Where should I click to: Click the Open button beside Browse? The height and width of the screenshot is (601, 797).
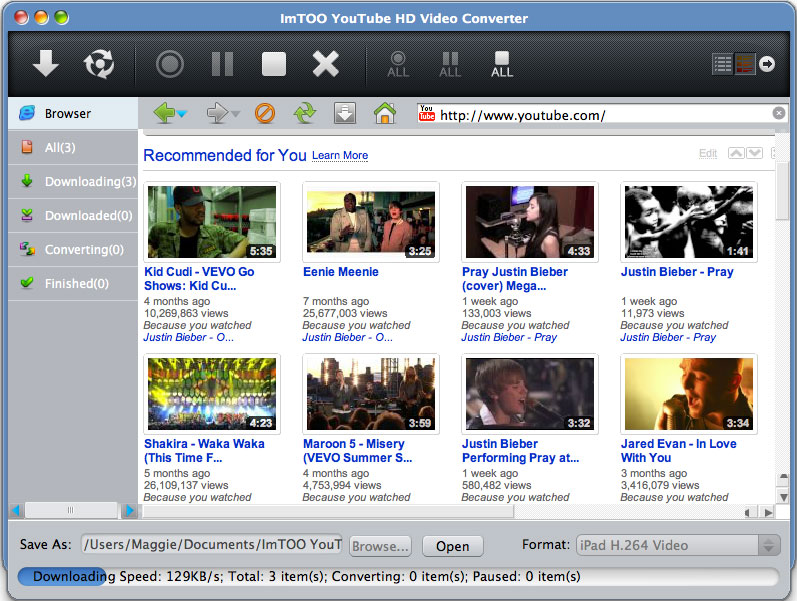point(452,547)
